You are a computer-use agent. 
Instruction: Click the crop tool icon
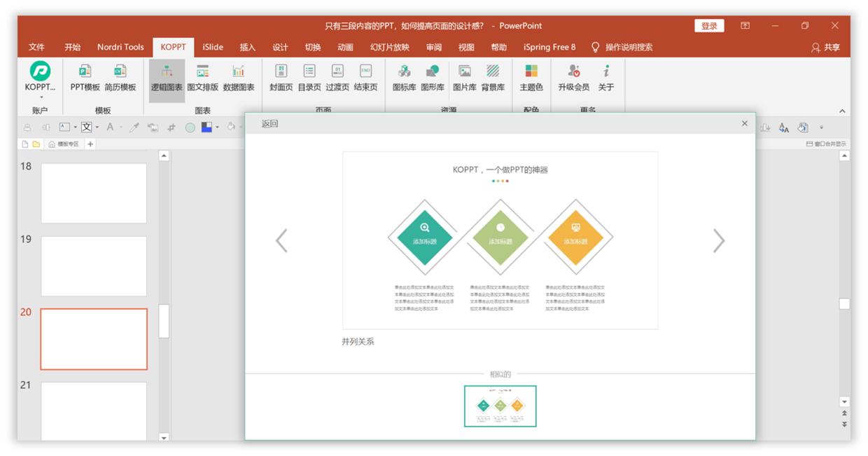(x=171, y=127)
